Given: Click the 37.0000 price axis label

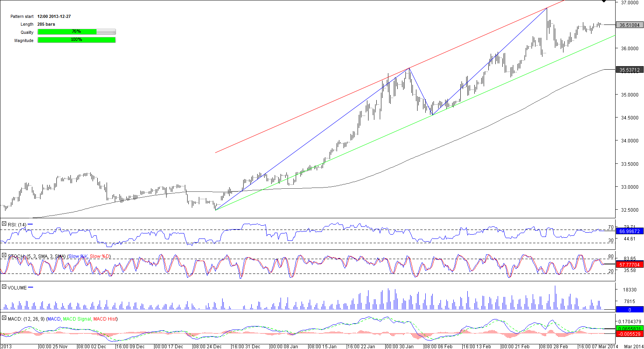Looking at the screenshot, I should click(630, 2).
